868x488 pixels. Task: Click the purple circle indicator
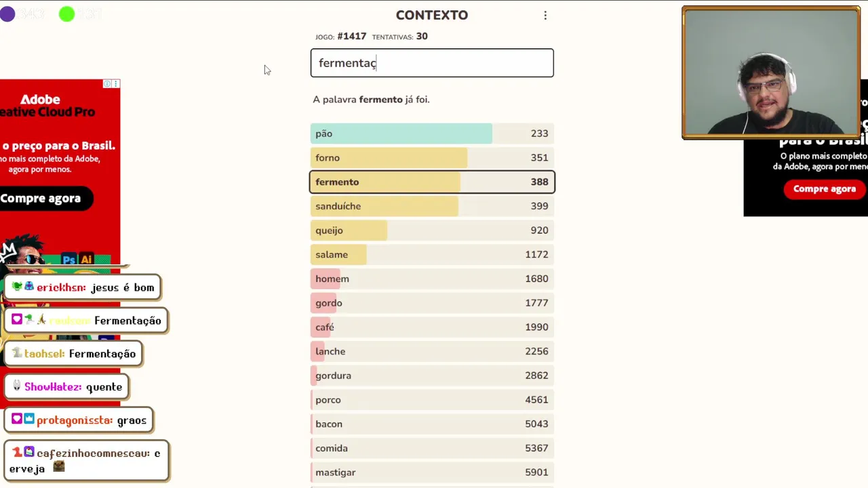click(7, 14)
